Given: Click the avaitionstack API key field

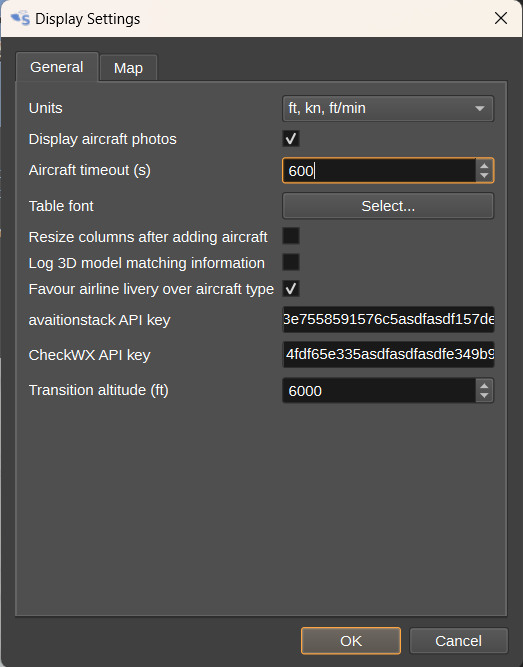Looking at the screenshot, I should (388, 319).
